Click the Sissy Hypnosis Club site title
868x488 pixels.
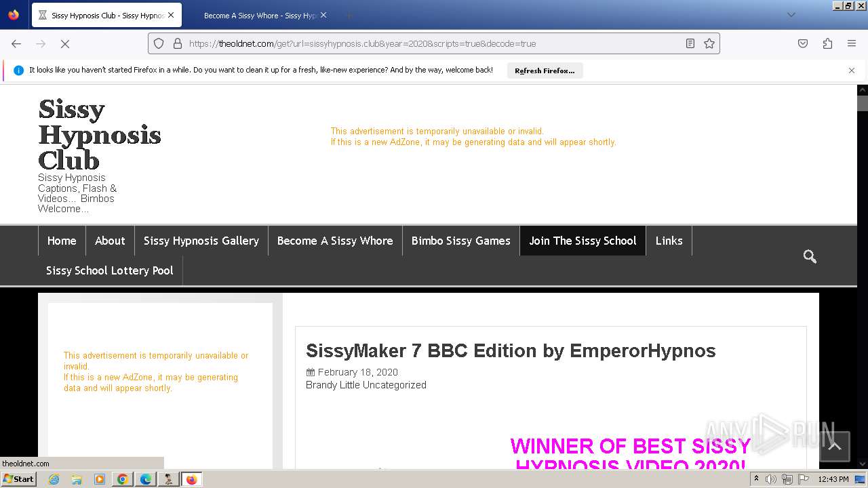[x=100, y=135]
